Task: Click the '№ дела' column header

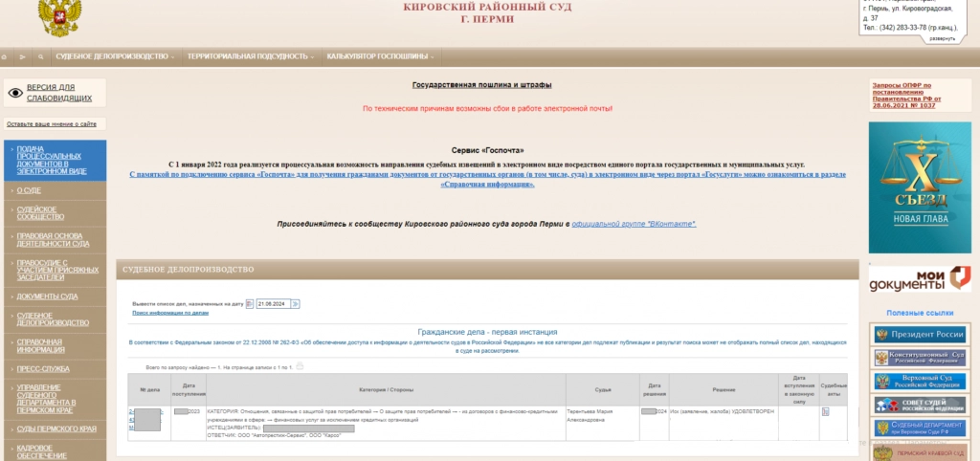Action: (150, 390)
